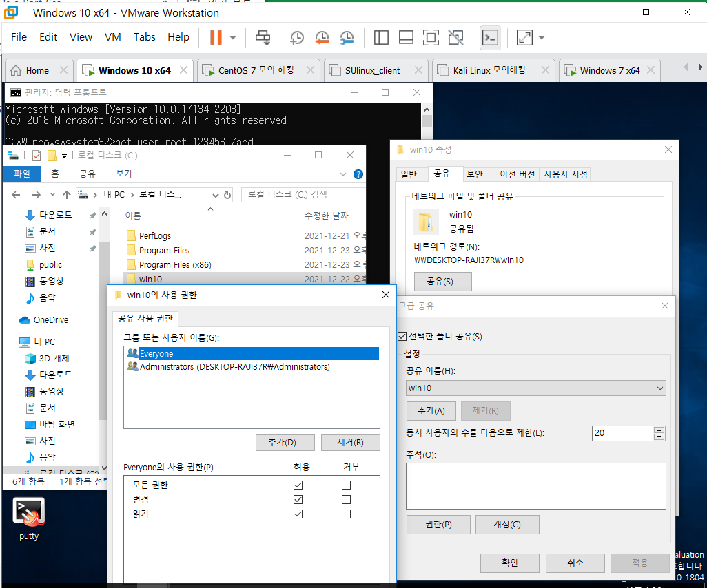The height and width of the screenshot is (588, 707).
Task: Sort the file list by the 이름 column
Action: 133,216
